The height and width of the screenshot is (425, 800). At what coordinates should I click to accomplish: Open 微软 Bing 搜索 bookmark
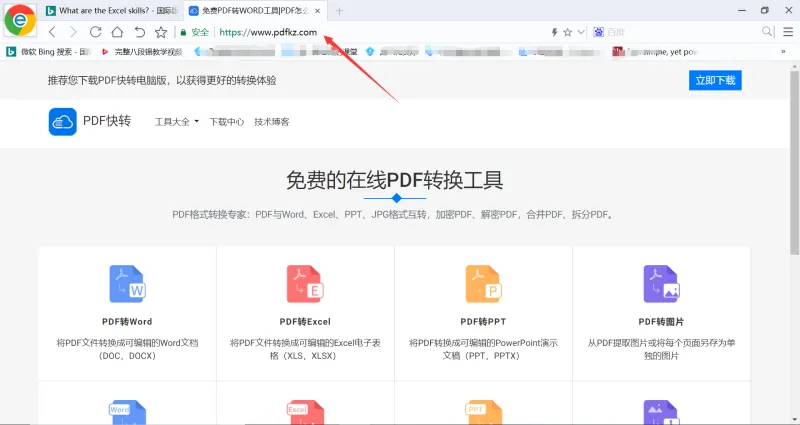coord(48,52)
